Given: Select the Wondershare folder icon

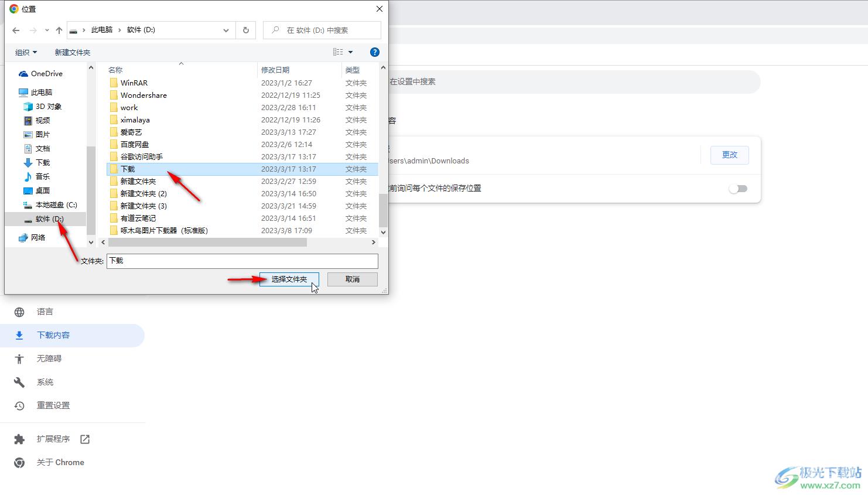Looking at the screenshot, I should click(x=114, y=95).
